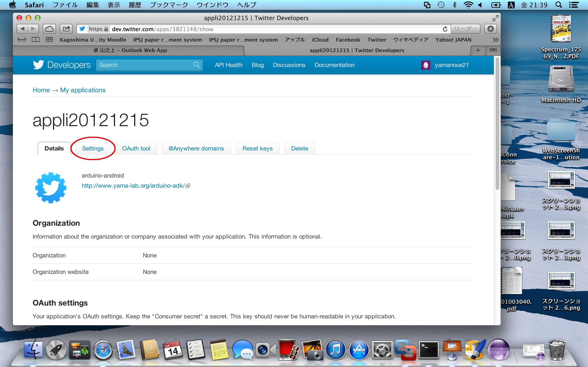Screen dimensions: 588x367
Task: Click the Share button icon
Action: coord(66,29)
